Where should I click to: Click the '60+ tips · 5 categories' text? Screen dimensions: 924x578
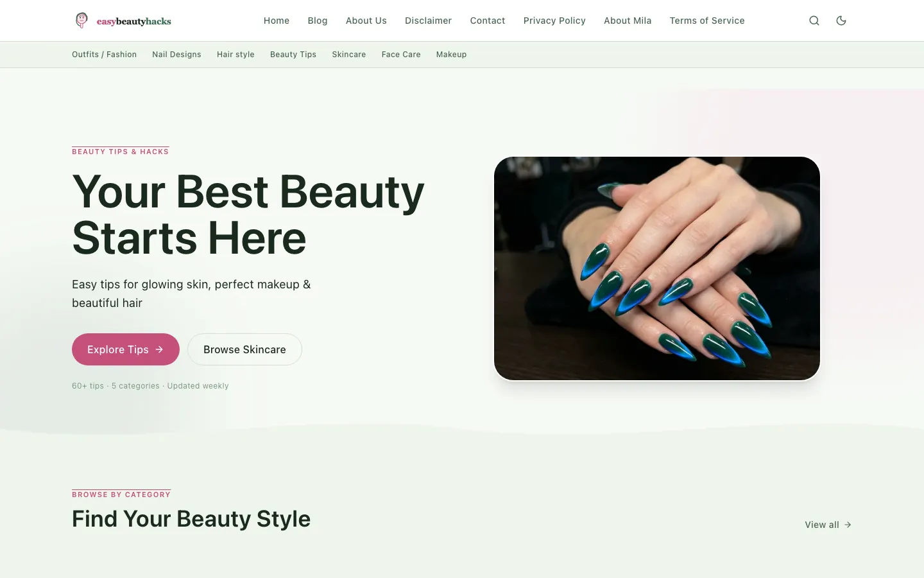(x=116, y=386)
